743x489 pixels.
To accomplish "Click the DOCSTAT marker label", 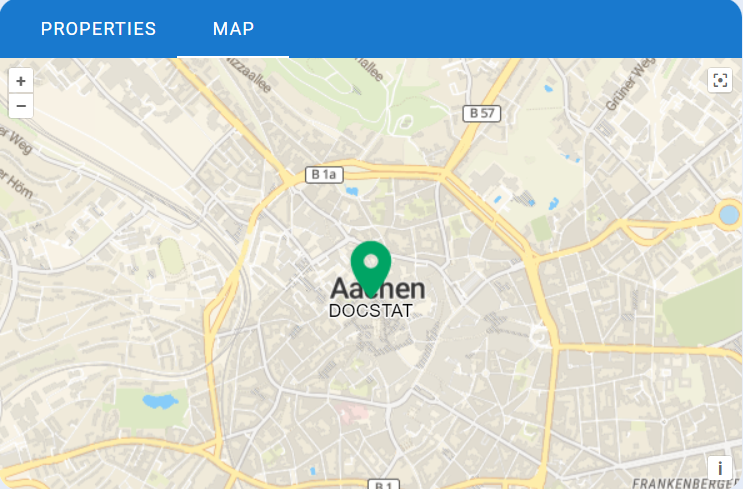I will tap(371, 311).
